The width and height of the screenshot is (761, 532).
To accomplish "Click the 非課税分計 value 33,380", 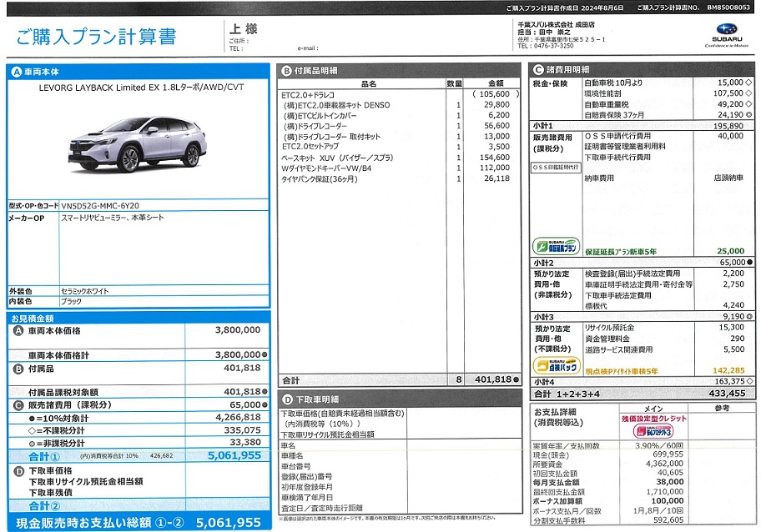I will tap(245, 442).
